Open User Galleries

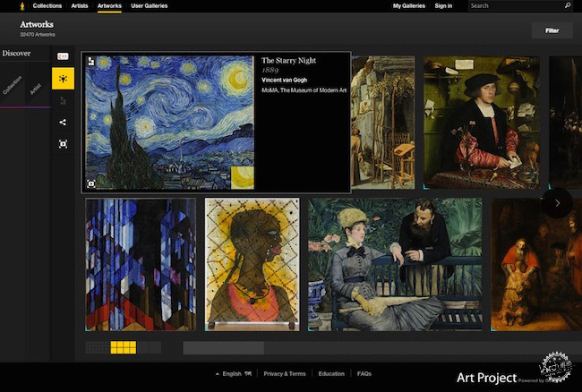click(x=150, y=6)
